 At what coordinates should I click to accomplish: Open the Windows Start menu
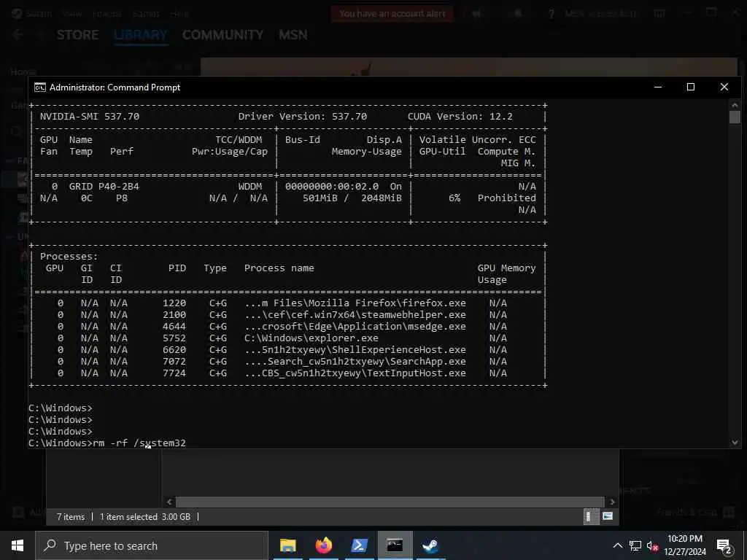click(x=18, y=545)
